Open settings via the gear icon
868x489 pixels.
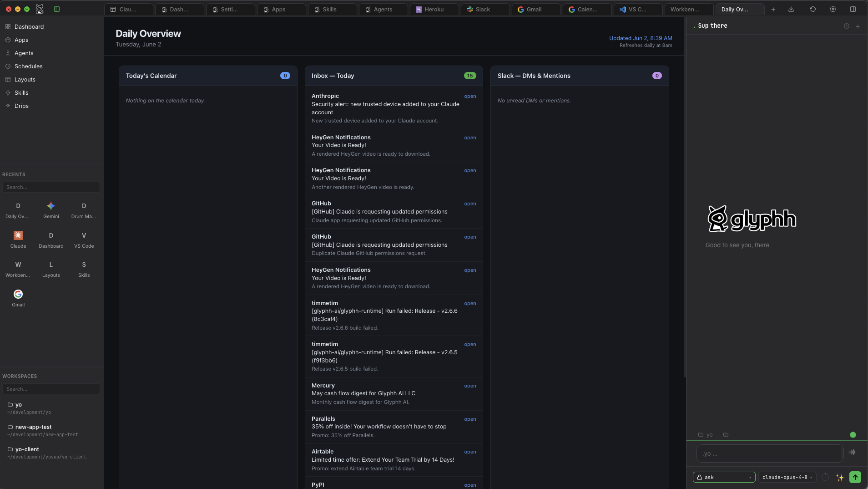[833, 9]
